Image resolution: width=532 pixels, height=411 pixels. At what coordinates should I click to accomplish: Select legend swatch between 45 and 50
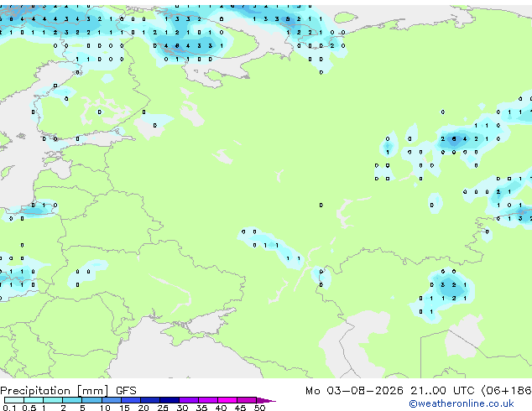[247, 400]
